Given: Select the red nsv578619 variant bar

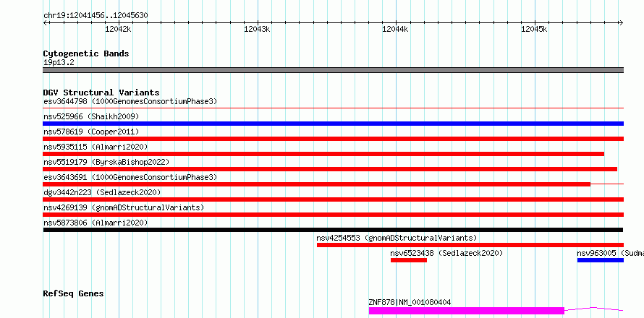Looking at the screenshot, I should coord(333,139).
